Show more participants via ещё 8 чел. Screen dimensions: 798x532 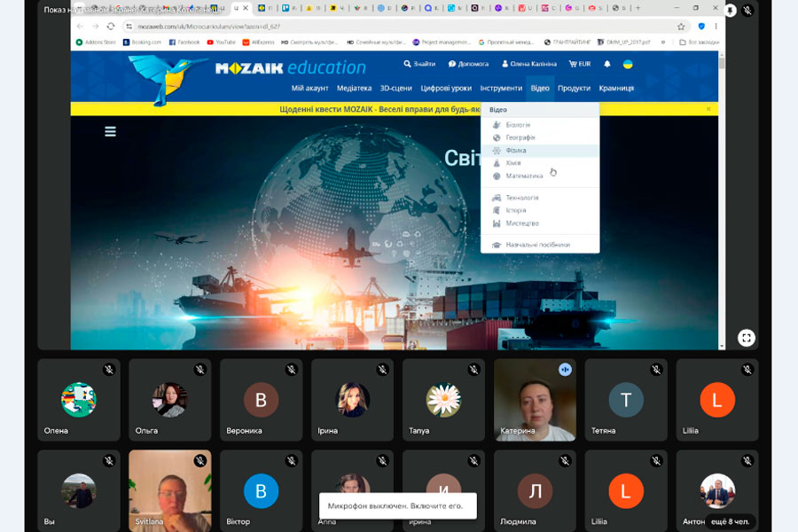730,521
